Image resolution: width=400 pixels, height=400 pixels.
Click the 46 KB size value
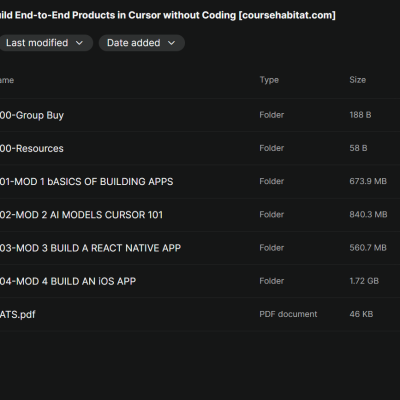[361, 314]
